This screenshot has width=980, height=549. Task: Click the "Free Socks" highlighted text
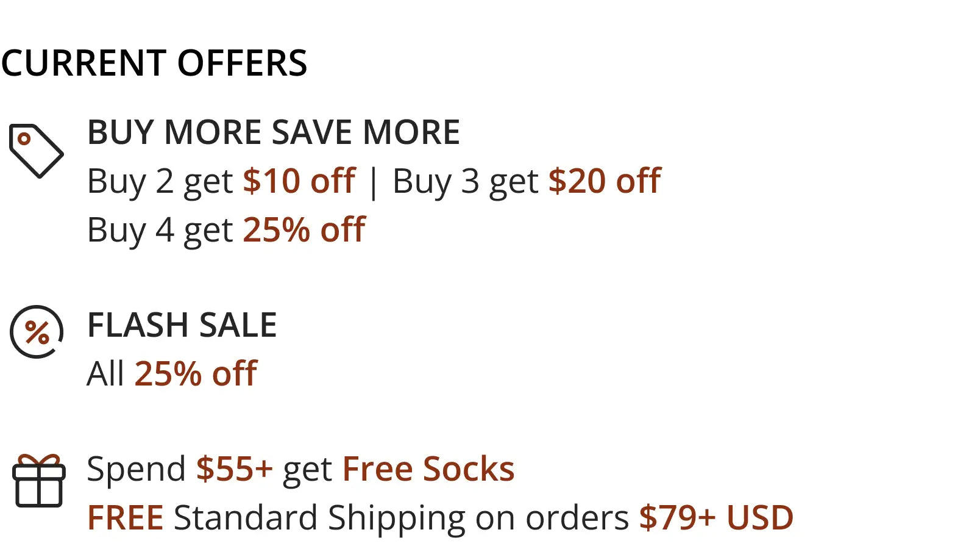coord(428,469)
